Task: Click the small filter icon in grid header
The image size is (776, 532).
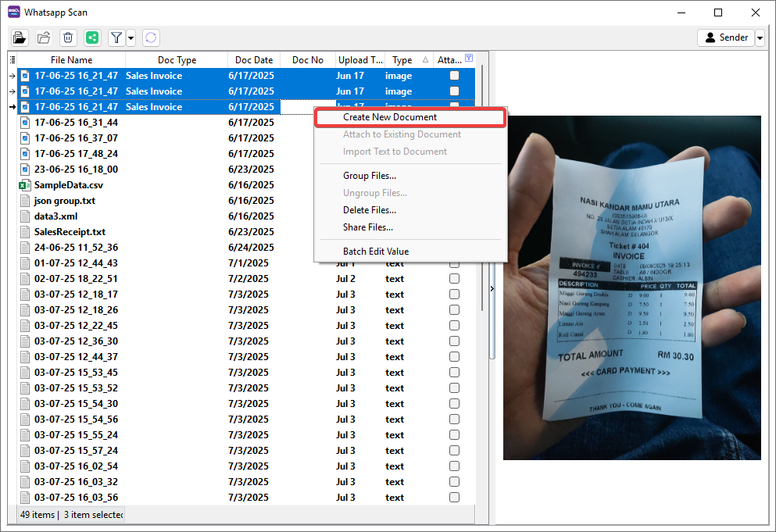Action: [469, 59]
